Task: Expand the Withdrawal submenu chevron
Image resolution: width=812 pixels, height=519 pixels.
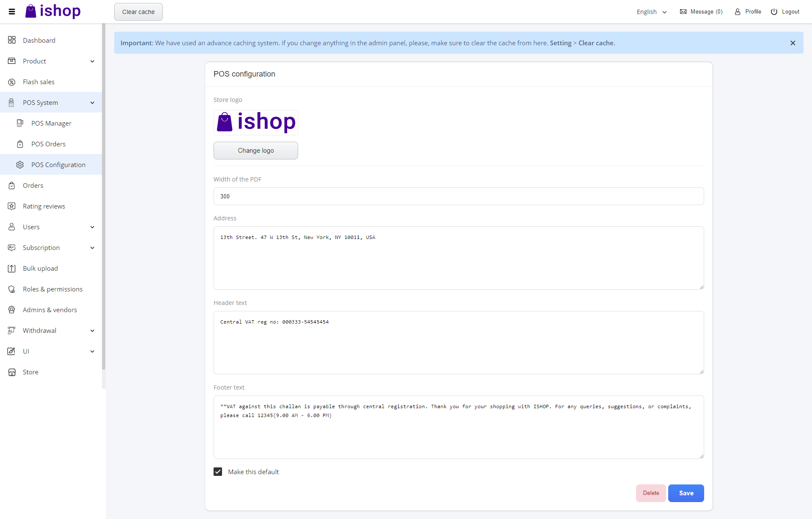Action: pos(92,331)
